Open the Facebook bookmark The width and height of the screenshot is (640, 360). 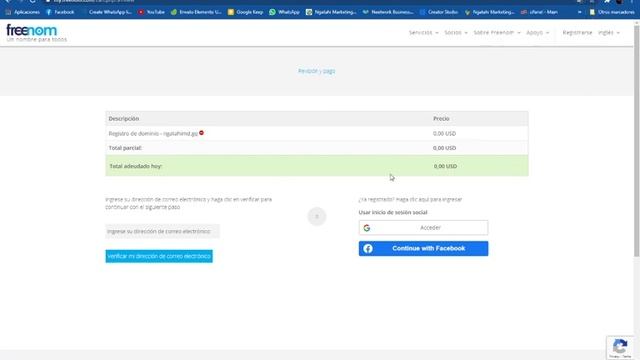tap(60, 12)
